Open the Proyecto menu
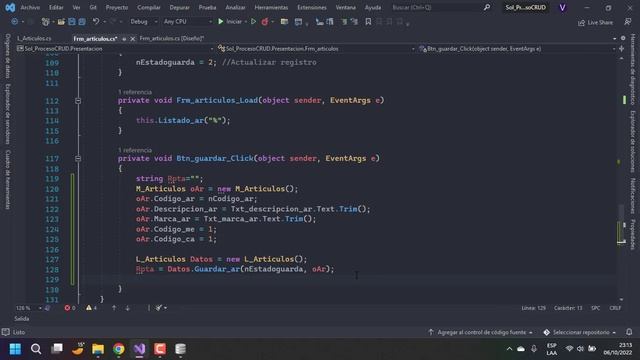640x360 pixels. (117, 7)
